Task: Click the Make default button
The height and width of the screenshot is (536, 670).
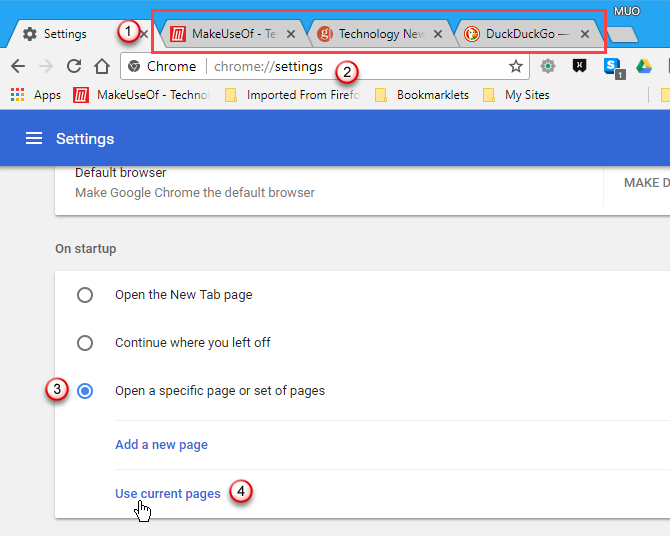Action: click(646, 183)
